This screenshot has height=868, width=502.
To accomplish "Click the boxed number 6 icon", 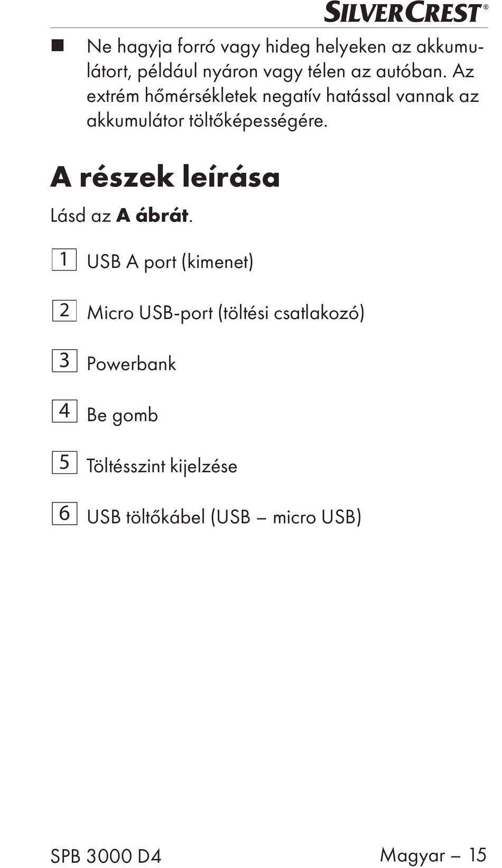I will point(64,514).
